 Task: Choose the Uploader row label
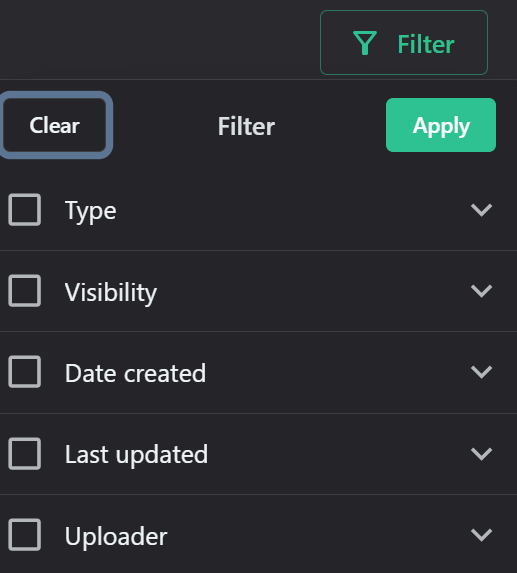[116, 537]
